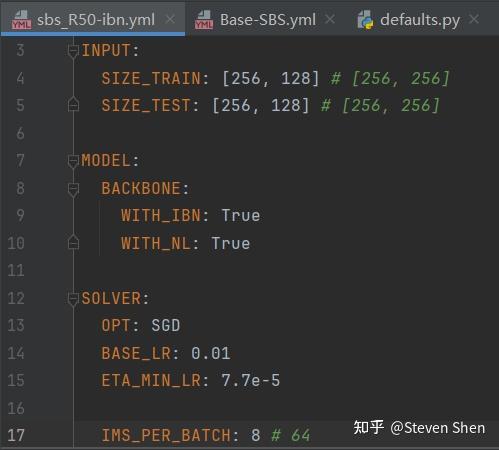Click the comment after SIZE_TRAIN value
Screen dimensions: 499x450
point(390,79)
